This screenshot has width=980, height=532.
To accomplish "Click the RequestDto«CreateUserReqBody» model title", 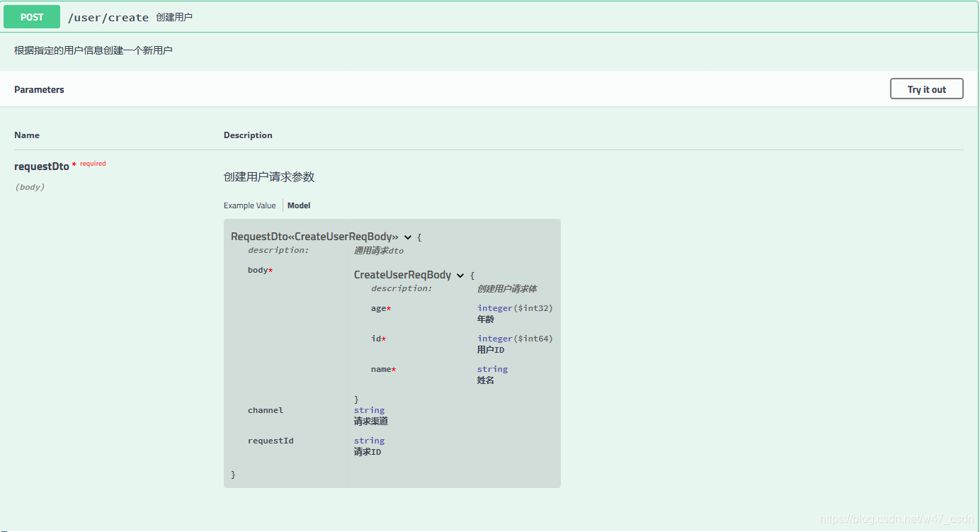I will coord(314,237).
